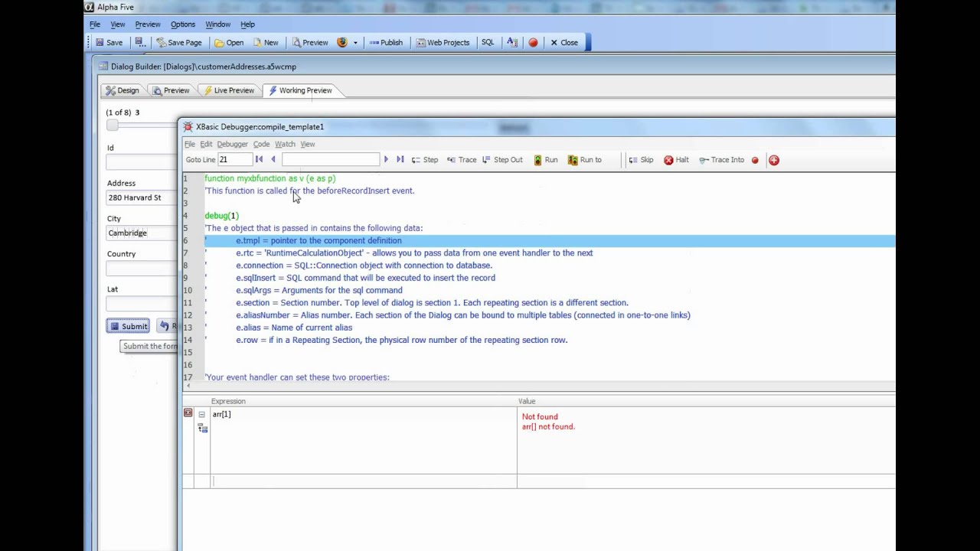Create a new item with the New button
The height and width of the screenshot is (551, 980).
point(266,43)
